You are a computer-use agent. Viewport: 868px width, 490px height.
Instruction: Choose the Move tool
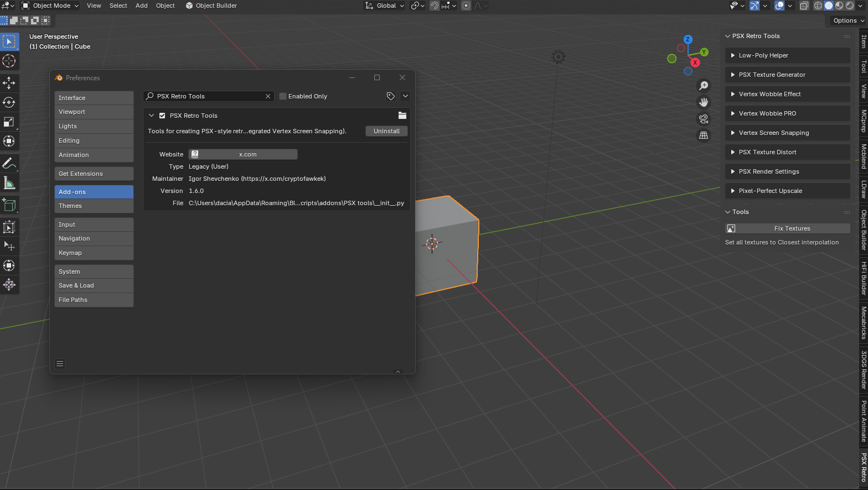click(x=9, y=83)
